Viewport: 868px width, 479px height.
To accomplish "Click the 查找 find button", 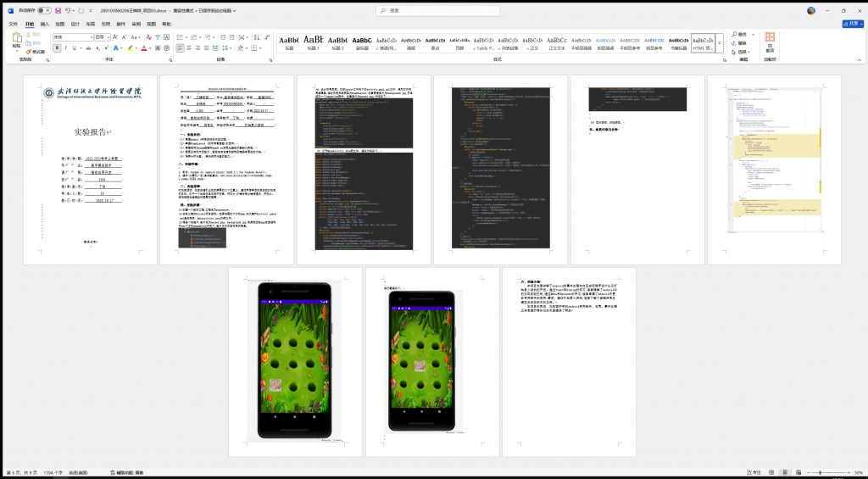I will (739, 34).
